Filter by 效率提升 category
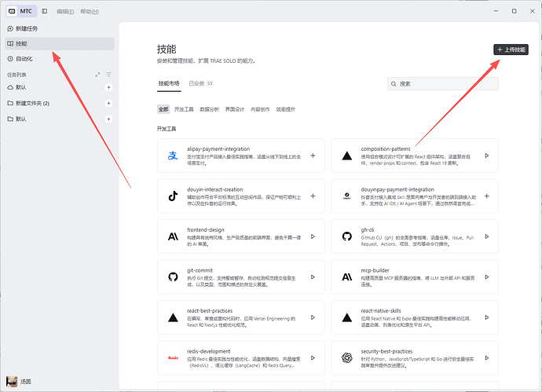Image resolution: width=542 pixels, height=392 pixels. (285, 109)
